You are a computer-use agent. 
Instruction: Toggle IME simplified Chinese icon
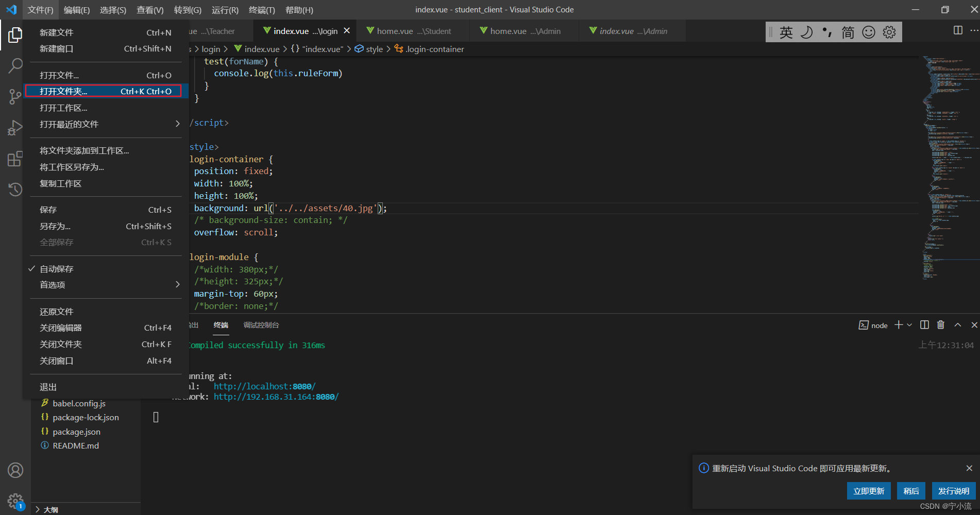point(848,32)
